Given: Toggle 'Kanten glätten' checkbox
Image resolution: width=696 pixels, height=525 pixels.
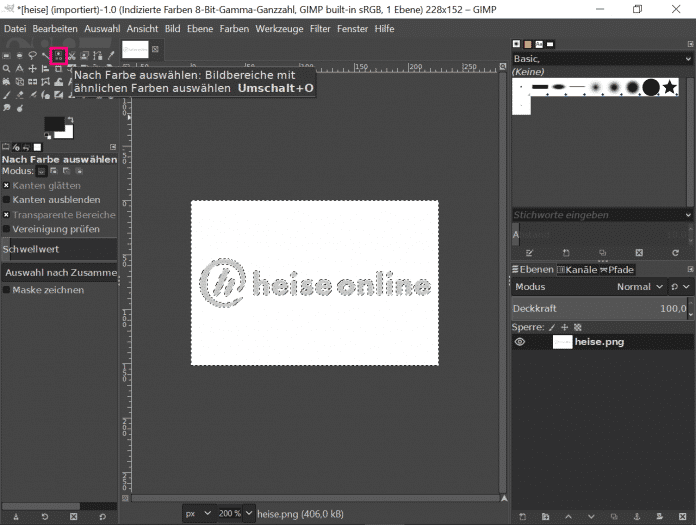Looking at the screenshot, I should [6, 185].
